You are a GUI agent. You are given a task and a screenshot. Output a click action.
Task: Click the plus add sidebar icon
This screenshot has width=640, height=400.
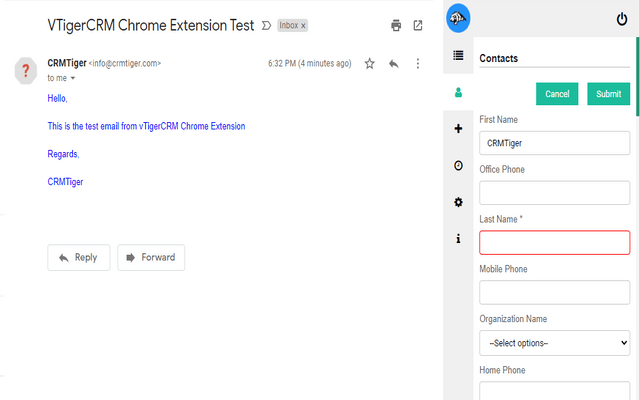pyautogui.click(x=458, y=129)
